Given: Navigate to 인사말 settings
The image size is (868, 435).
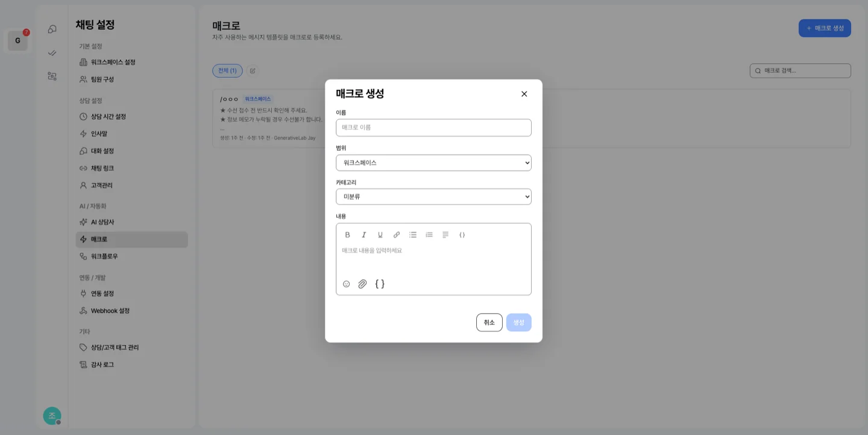Looking at the screenshot, I should 131,133.
